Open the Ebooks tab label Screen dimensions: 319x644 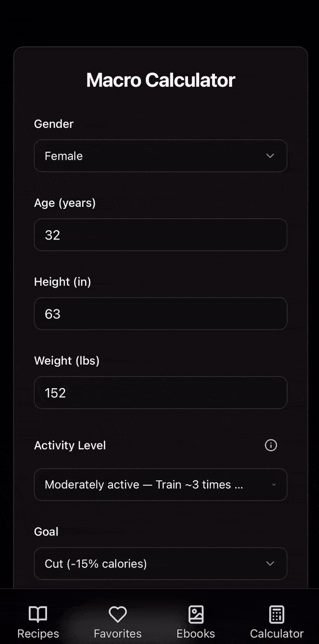point(196,634)
